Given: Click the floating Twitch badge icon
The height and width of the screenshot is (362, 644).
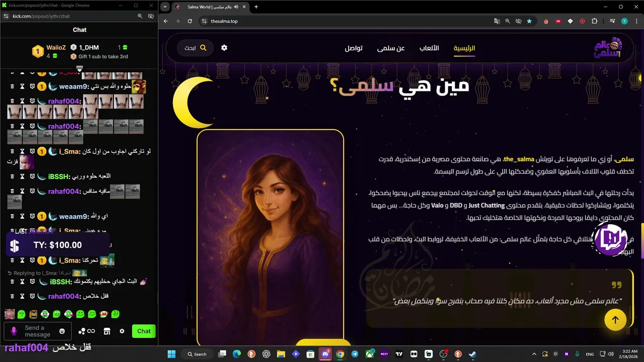Looking at the screenshot, I should click(x=610, y=240).
